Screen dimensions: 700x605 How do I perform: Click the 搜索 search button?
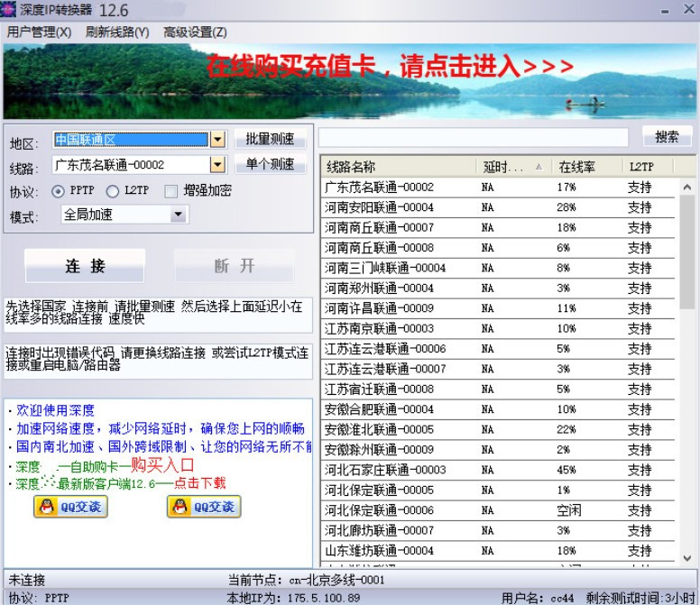coord(667,137)
